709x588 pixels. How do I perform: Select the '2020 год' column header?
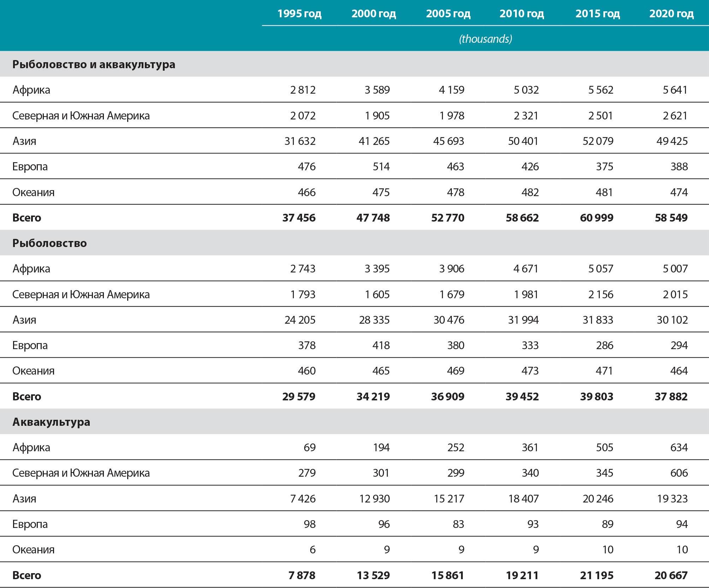click(672, 14)
